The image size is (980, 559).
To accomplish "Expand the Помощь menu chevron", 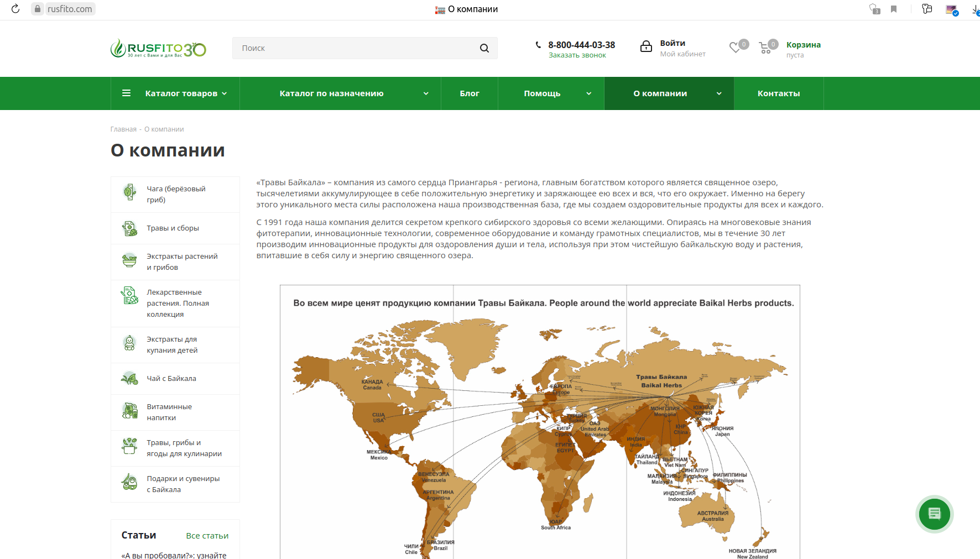I will pyautogui.click(x=589, y=93).
